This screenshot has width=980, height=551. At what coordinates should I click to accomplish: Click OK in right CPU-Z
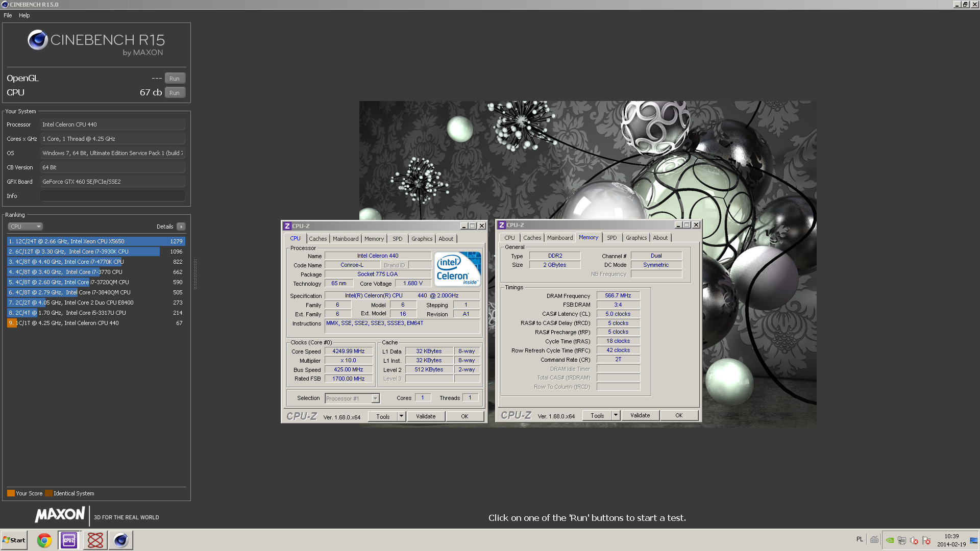click(679, 416)
